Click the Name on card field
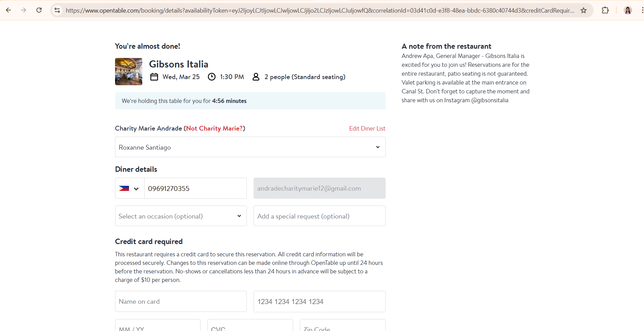Image resolution: width=644 pixels, height=331 pixels. pyautogui.click(x=181, y=302)
